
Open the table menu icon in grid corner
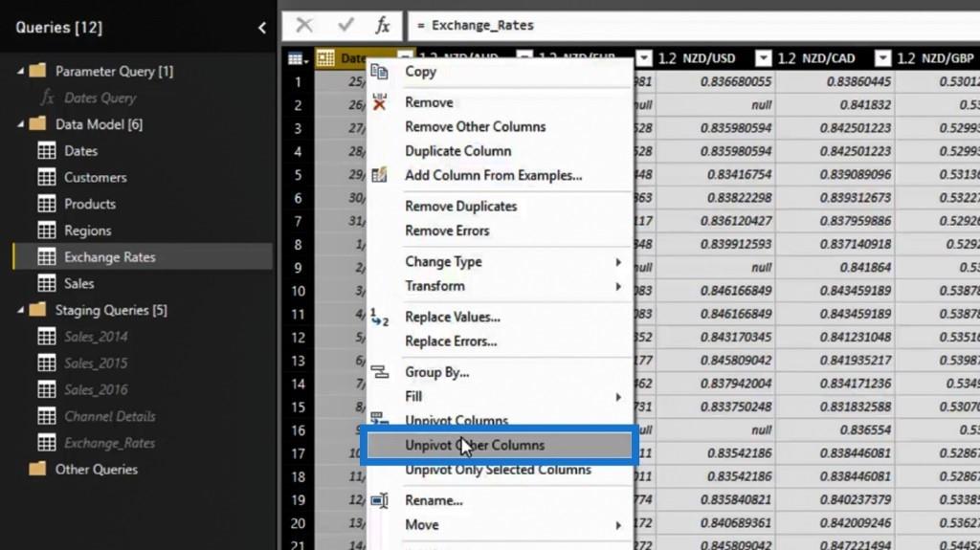coord(298,58)
